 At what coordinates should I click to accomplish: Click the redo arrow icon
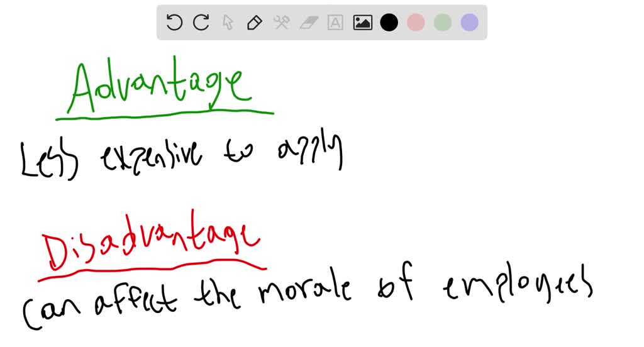click(201, 22)
